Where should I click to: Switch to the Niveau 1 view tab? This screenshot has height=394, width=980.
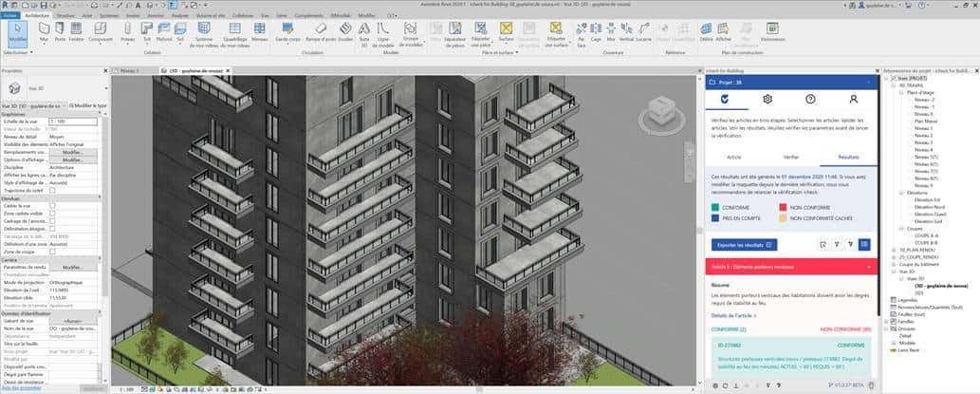click(x=129, y=70)
